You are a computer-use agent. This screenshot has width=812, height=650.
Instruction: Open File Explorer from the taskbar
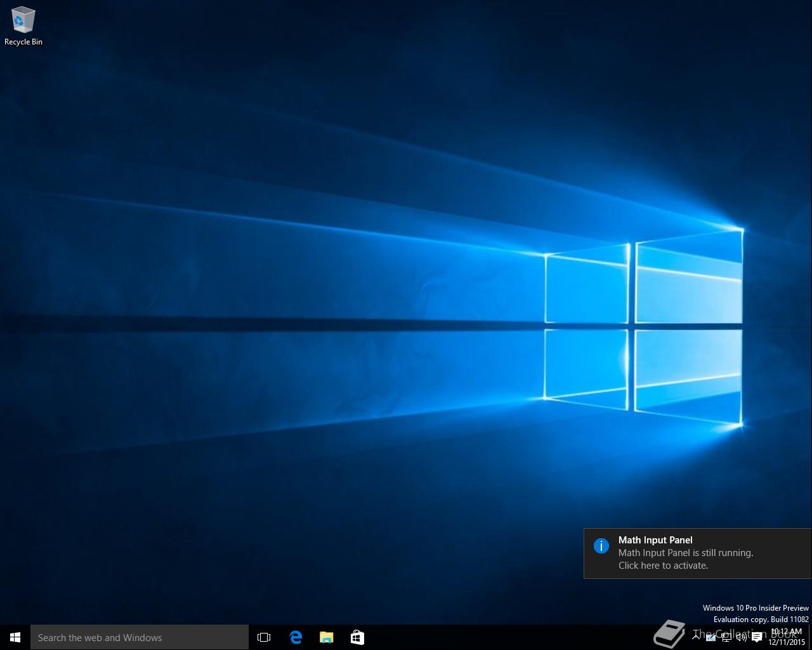click(x=326, y=637)
